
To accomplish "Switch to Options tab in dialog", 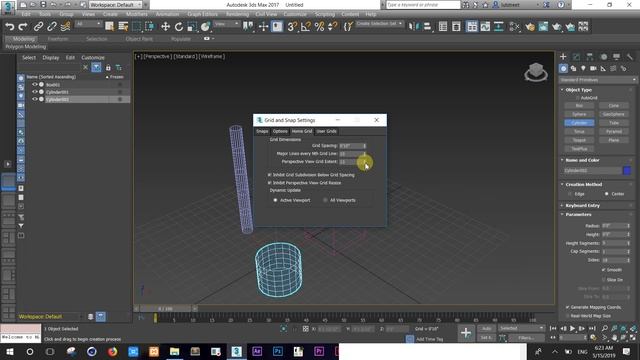I will pyautogui.click(x=280, y=131).
